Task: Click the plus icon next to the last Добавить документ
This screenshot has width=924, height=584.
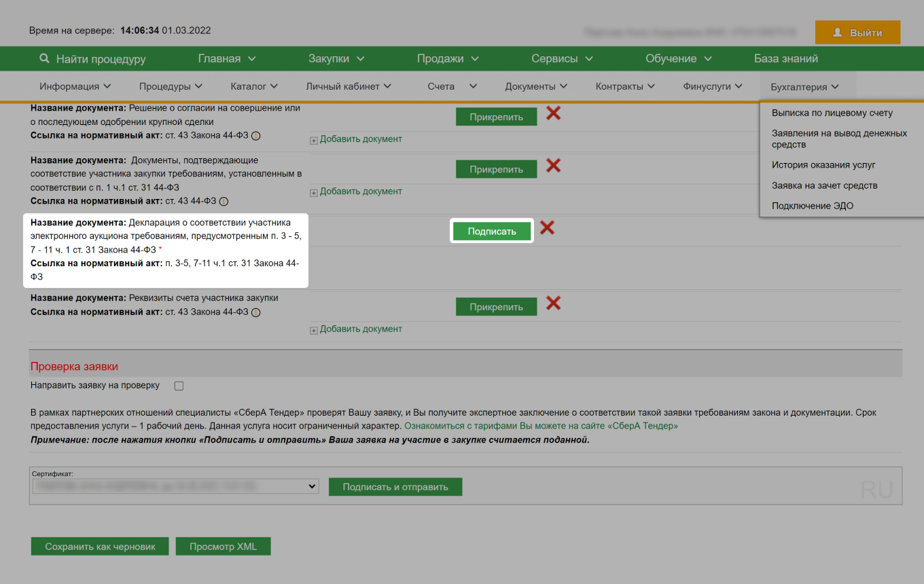Action: 314,330
